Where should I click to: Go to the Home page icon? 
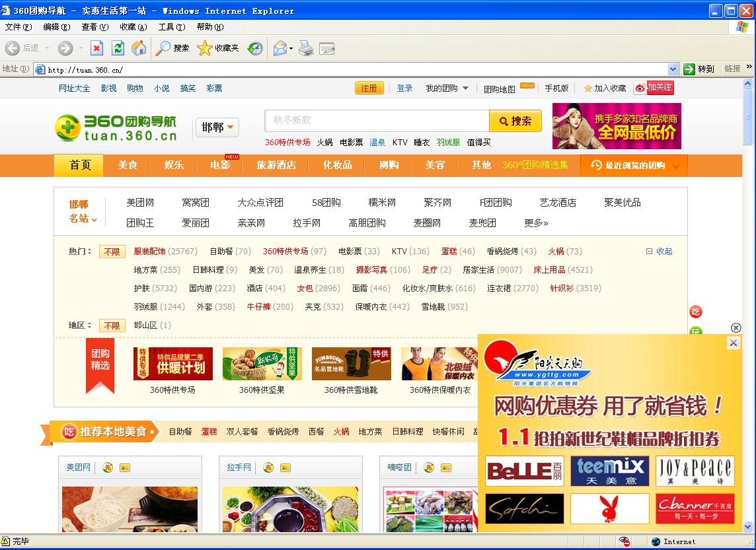(x=139, y=48)
